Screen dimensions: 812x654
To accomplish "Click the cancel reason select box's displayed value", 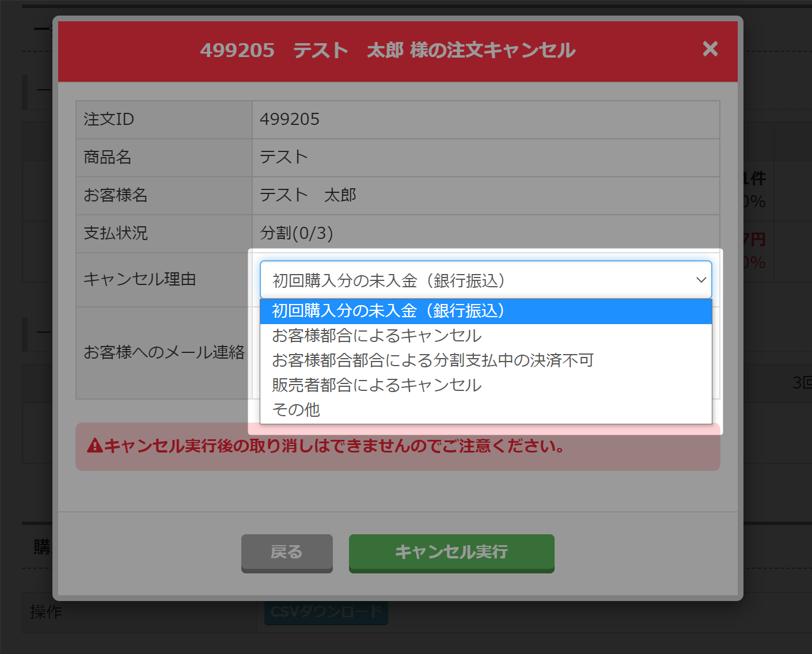I will coord(389,280).
